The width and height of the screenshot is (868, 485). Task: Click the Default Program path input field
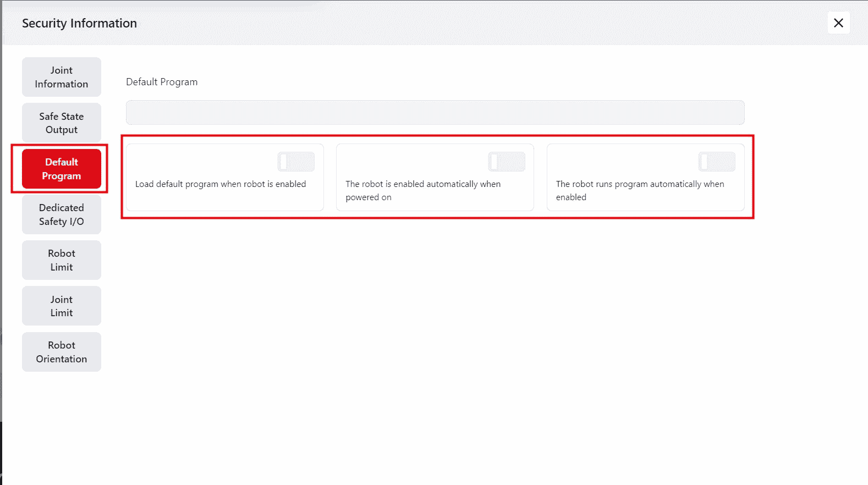point(435,113)
